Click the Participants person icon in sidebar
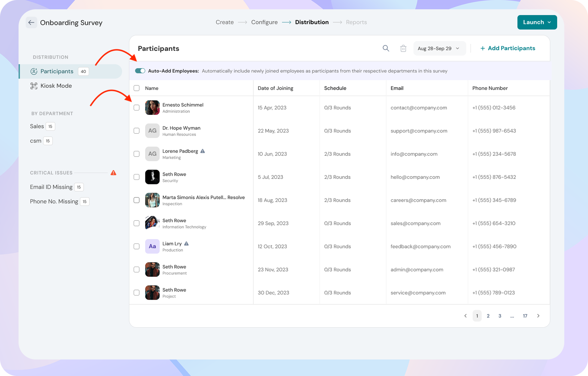The width and height of the screenshot is (588, 376). coord(34,72)
